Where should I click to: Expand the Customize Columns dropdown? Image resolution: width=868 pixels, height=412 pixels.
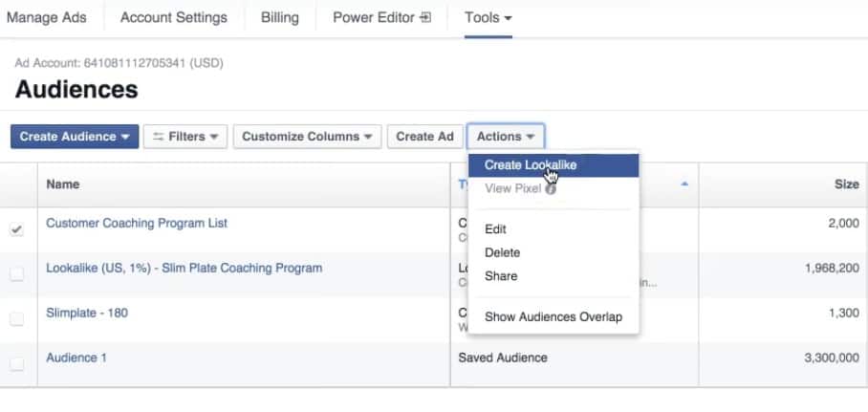point(307,137)
